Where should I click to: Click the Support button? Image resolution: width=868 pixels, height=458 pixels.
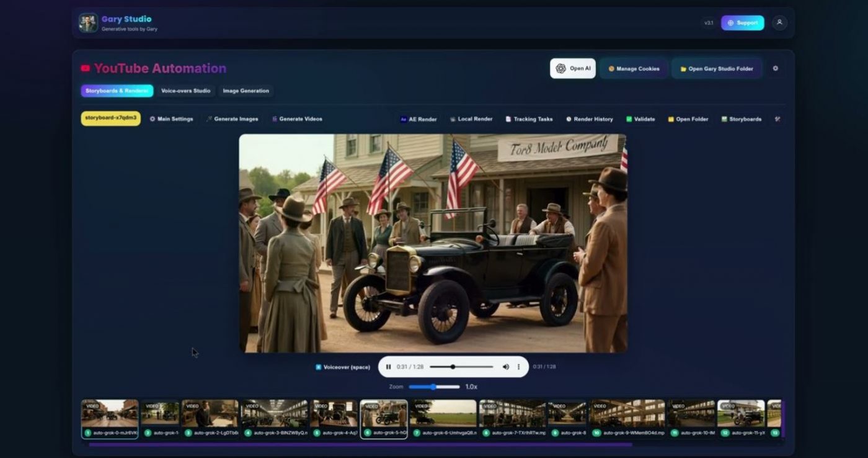[x=742, y=23]
